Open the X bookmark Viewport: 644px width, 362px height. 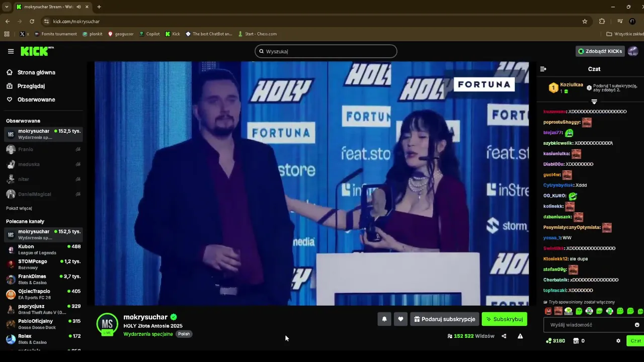[x=24, y=34]
